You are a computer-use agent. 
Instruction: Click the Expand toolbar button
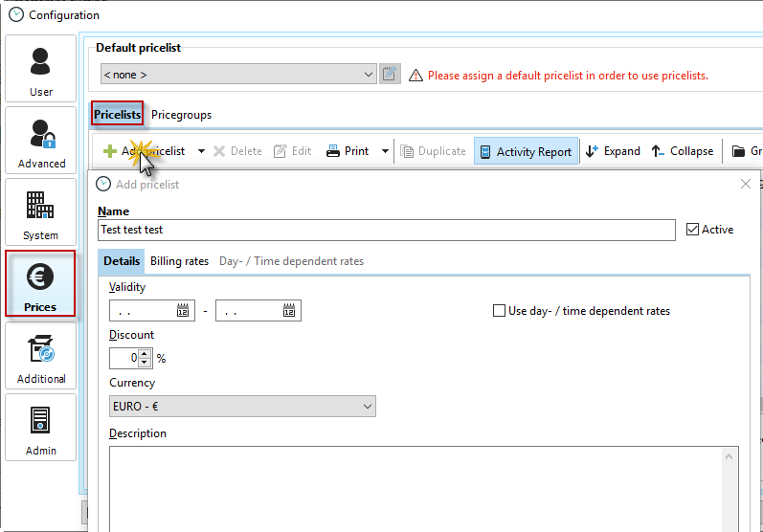point(612,151)
